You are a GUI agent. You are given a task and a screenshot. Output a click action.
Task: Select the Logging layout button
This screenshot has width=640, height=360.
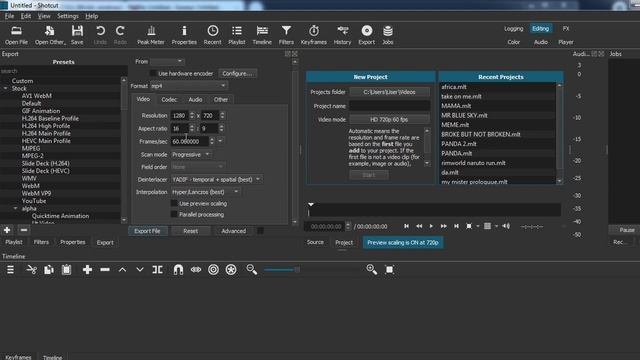(x=513, y=29)
